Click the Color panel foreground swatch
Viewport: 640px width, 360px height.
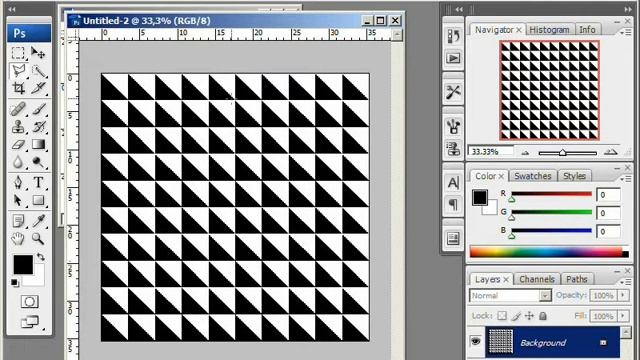coord(480,197)
